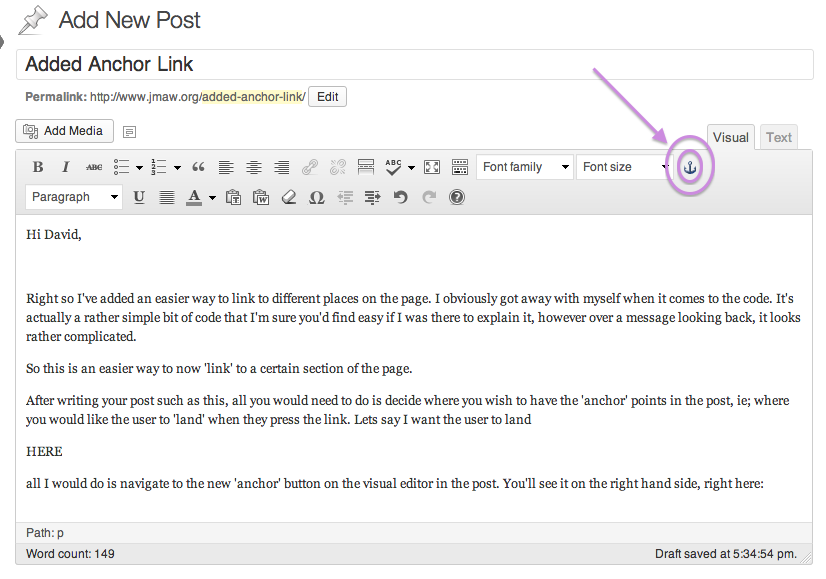Click the editor resize handle corner
Image resolution: width=826 pixels, height=579 pixels.
coord(807,559)
